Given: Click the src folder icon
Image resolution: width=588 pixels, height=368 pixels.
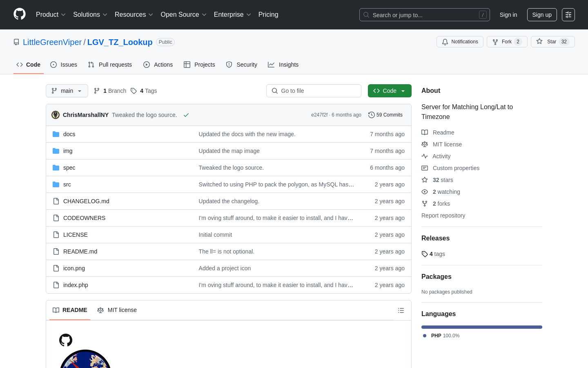Looking at the screenshot, I should click(x=56, y=184).
